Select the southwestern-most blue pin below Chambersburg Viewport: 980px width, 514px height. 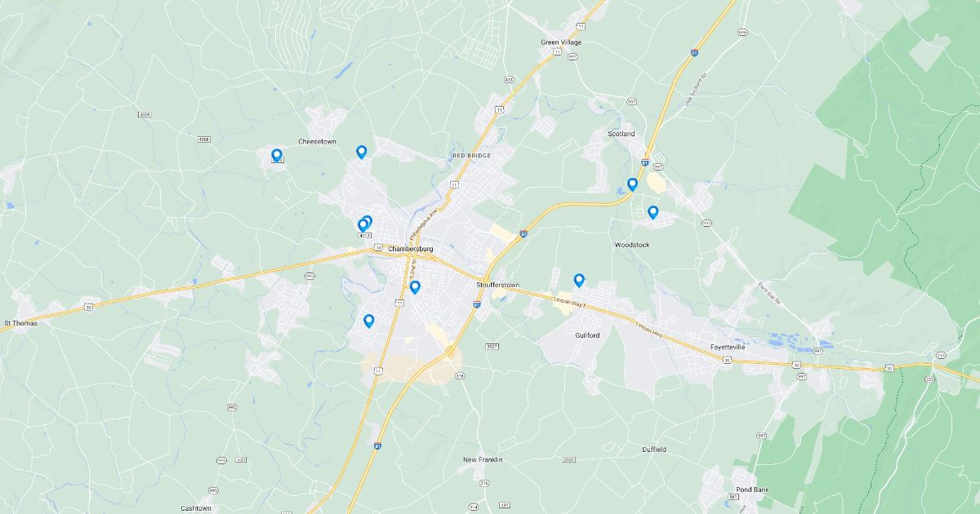click(368, 321)
